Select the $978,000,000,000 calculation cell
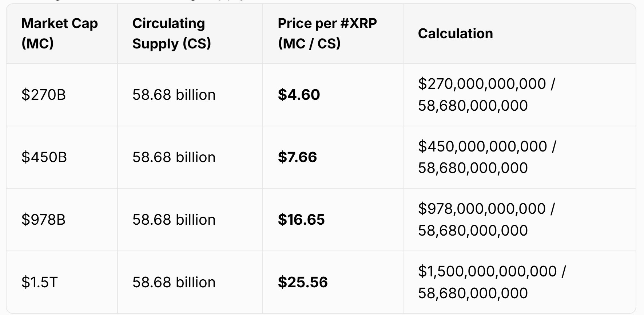644x315 pixels. click(486, 220)
